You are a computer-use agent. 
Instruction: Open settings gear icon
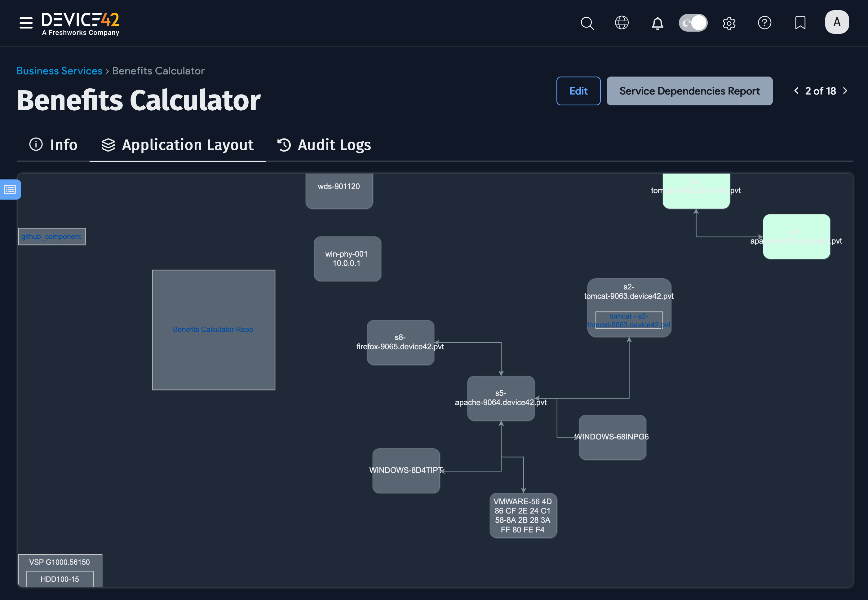pyautogui.click(x=729, y=23)
